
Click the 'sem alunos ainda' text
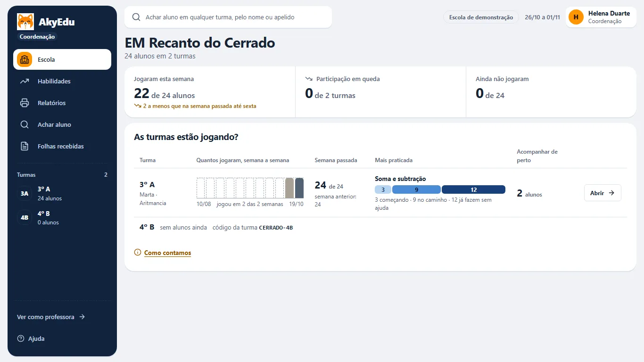pyautogui.click(x=183, y=227)
